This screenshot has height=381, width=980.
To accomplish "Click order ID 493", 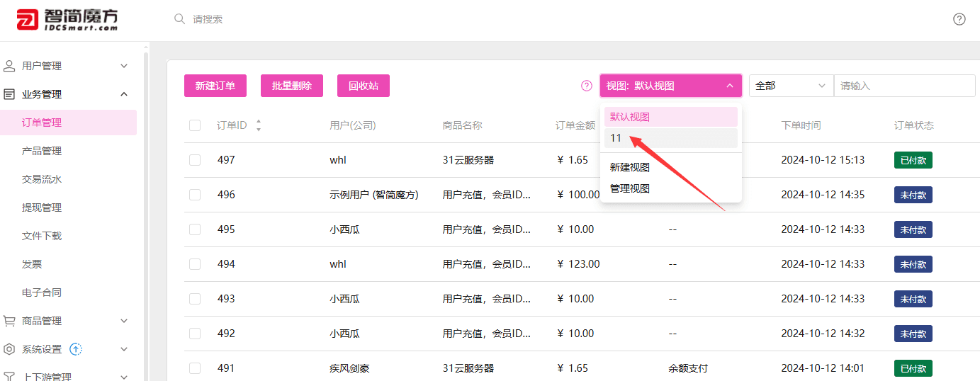I will point(226,299).
